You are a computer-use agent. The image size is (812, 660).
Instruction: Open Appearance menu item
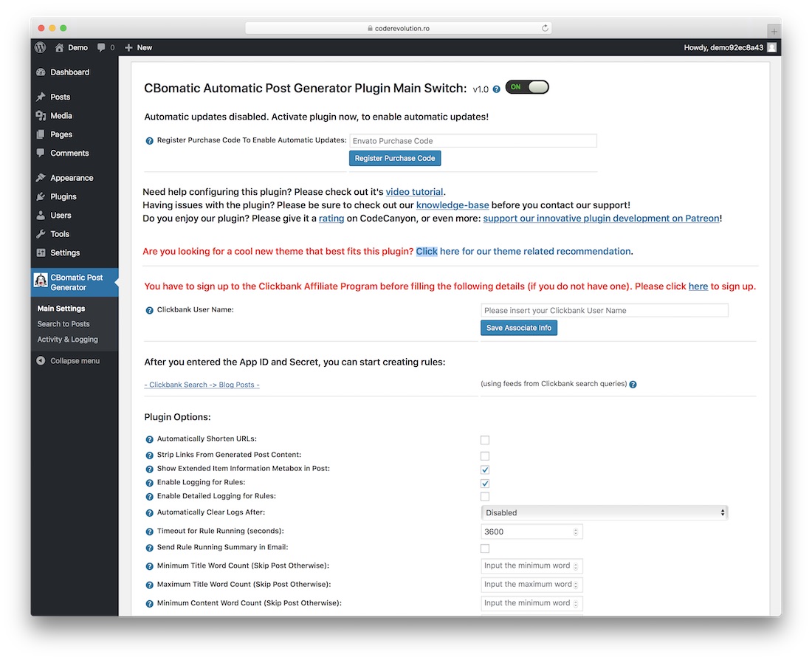(x=72, y=178)
